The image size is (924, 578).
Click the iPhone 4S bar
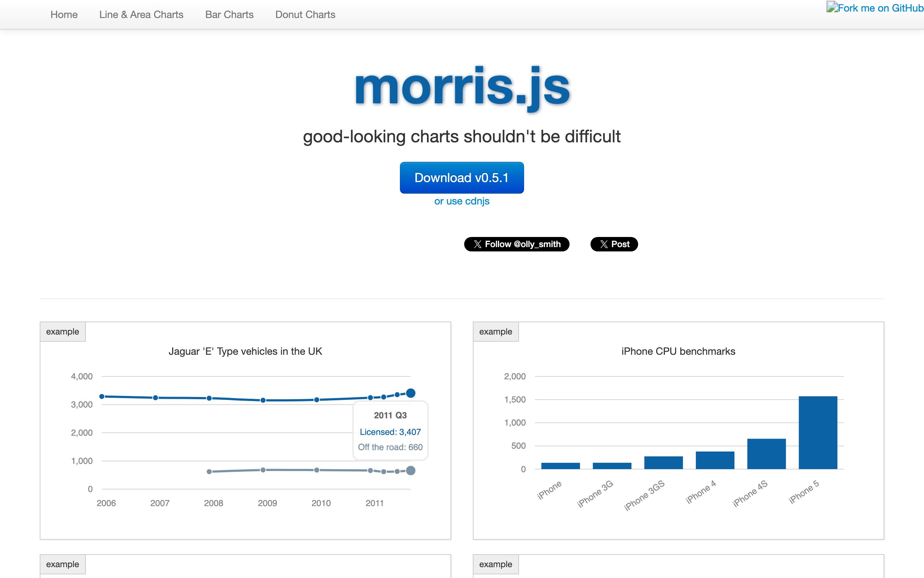[x=766, y=454]
